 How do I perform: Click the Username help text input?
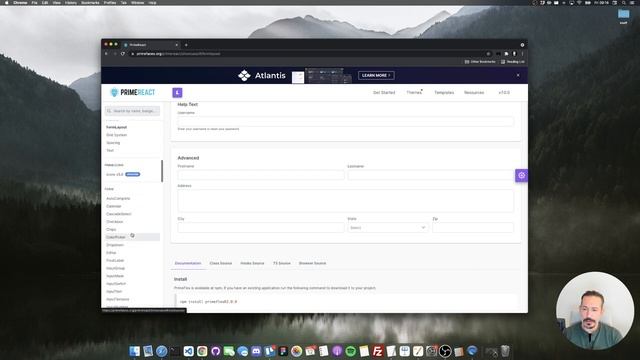[346, 121]
